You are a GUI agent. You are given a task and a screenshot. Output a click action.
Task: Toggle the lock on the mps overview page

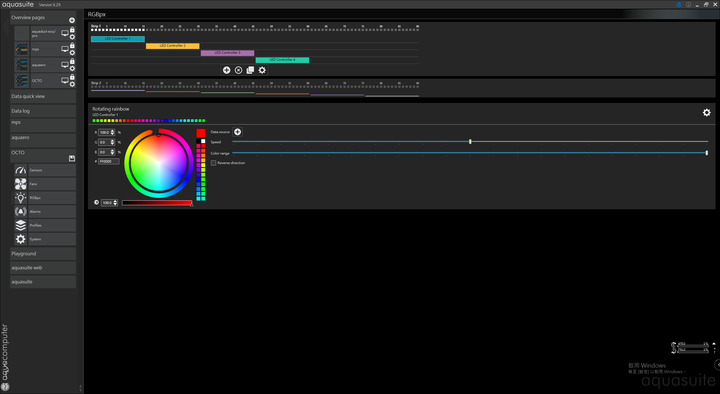click(x=72, y=45)
